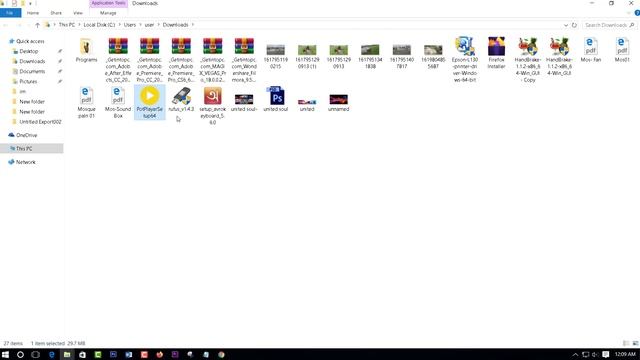Go to Users in the address breadcrumb
This screenshot has height=360, width=640.
pos(130,25)
